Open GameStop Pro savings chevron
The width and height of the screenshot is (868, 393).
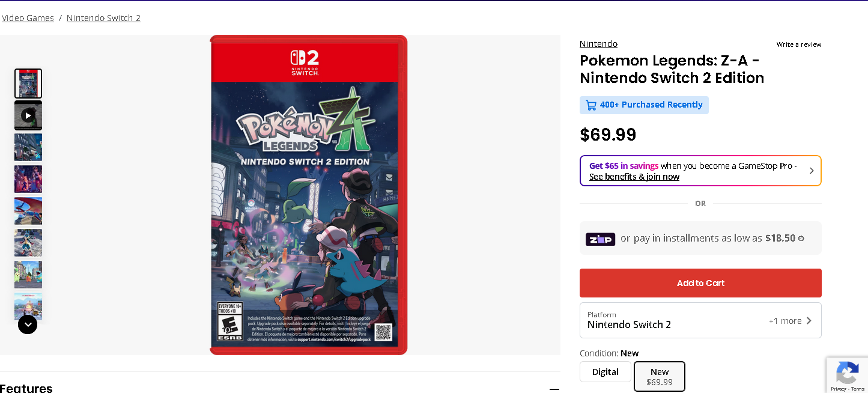click(x=812, y=171)
